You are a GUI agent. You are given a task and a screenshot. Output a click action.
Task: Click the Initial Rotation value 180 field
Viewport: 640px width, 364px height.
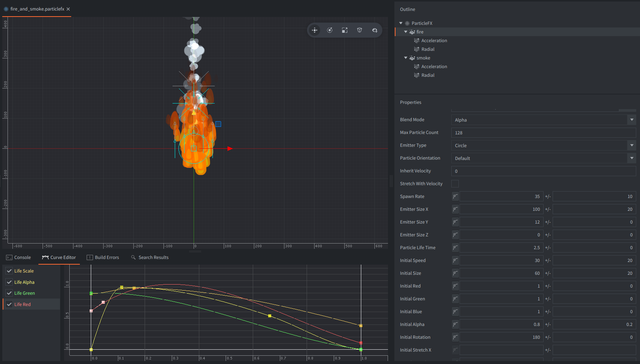click(x=501, y=337)
